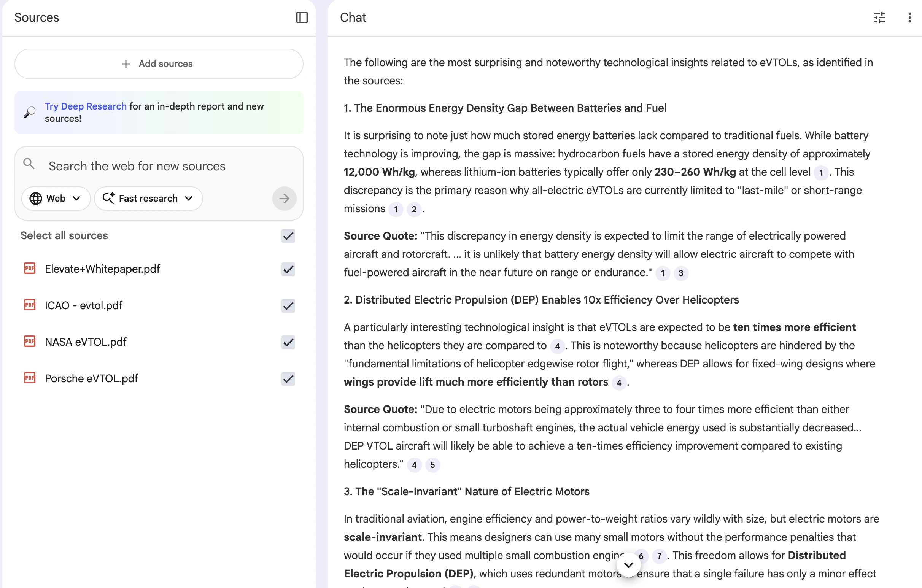Viewport: 922px width, 588px height.
Task: Submit the web source search arrow
Action: click(284, 198)
